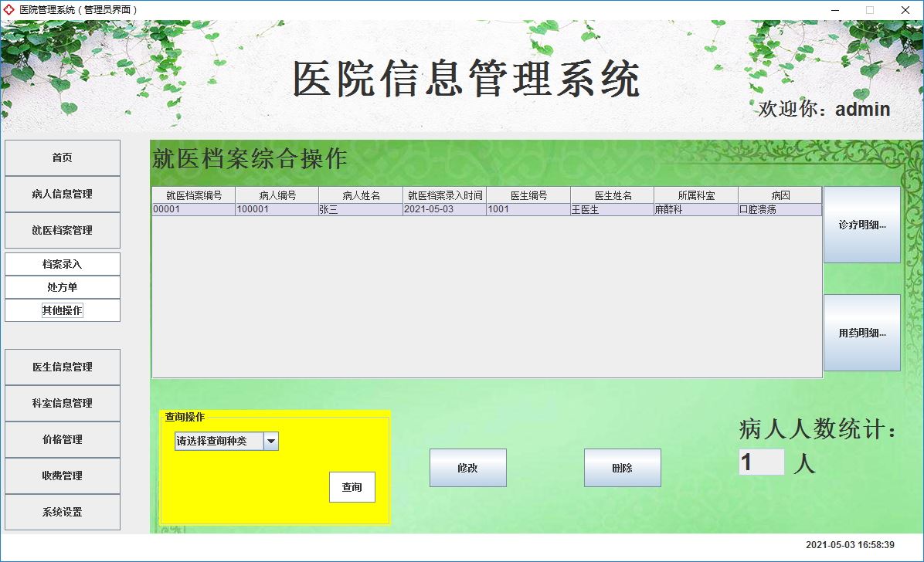Open 医生信息管理 doctor information management
This screenshot has width=924, height=562.
pos(62,367)
